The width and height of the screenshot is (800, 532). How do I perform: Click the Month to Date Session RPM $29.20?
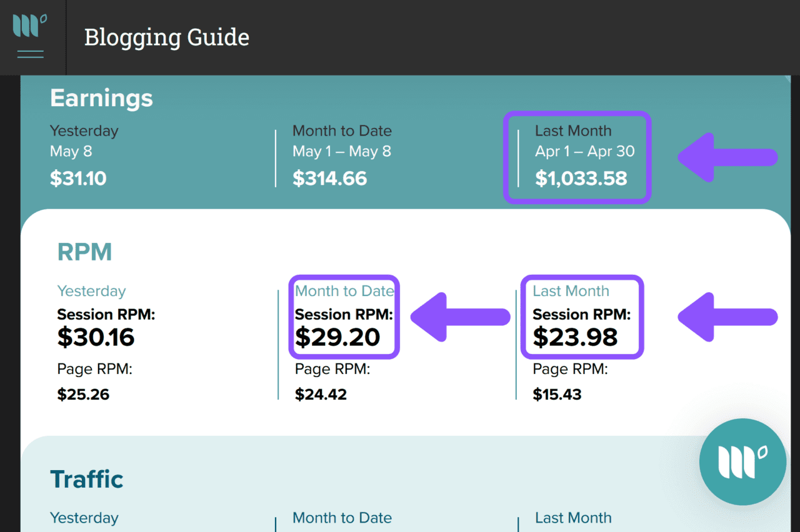tap(337, 337)
